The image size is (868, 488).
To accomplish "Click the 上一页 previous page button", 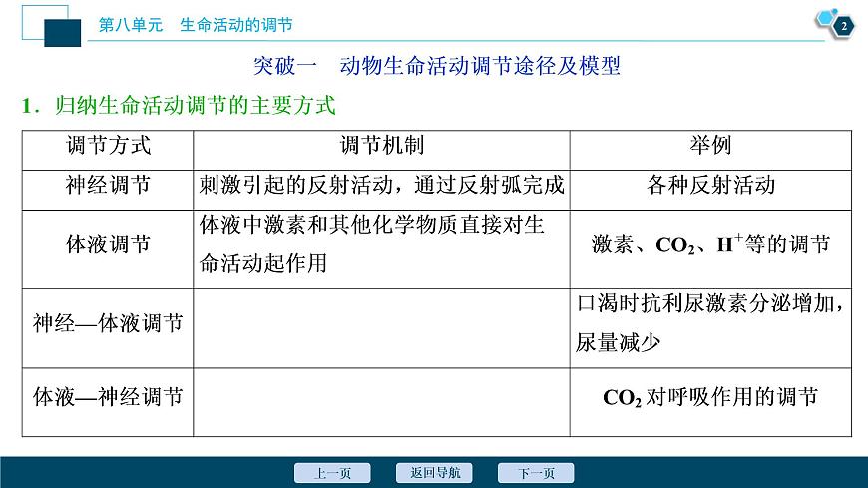I will [332, 473].
